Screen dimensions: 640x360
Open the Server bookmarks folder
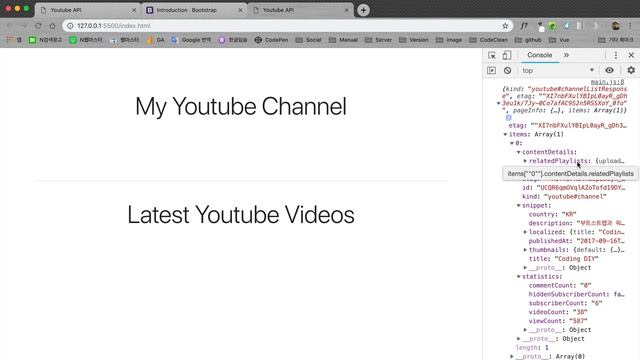point(378,40)
